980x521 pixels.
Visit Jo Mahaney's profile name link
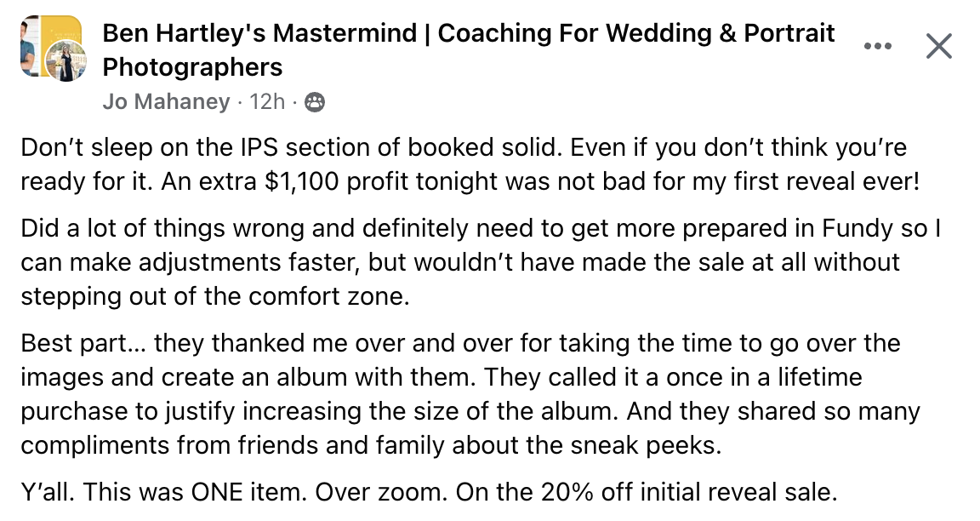coord(166,102)
